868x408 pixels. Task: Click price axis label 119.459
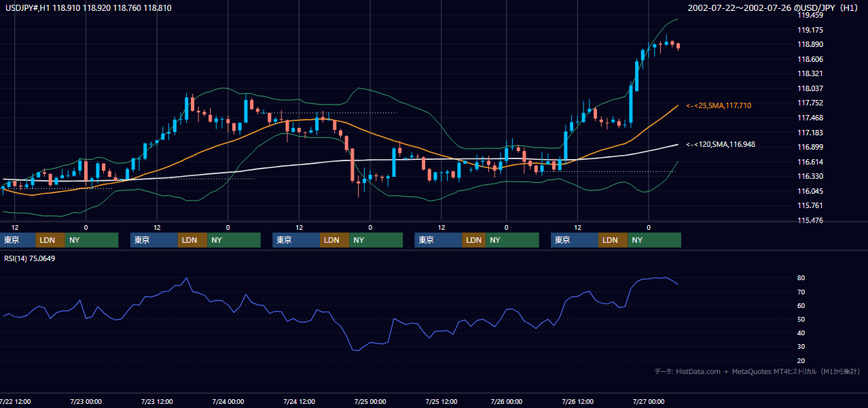[x=810, y=15]
